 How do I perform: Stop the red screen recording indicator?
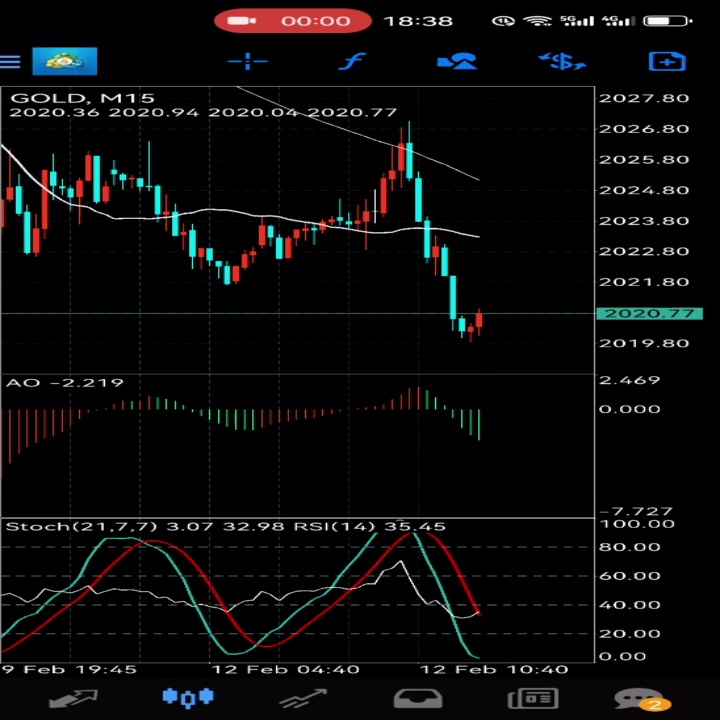pos(292,21)
